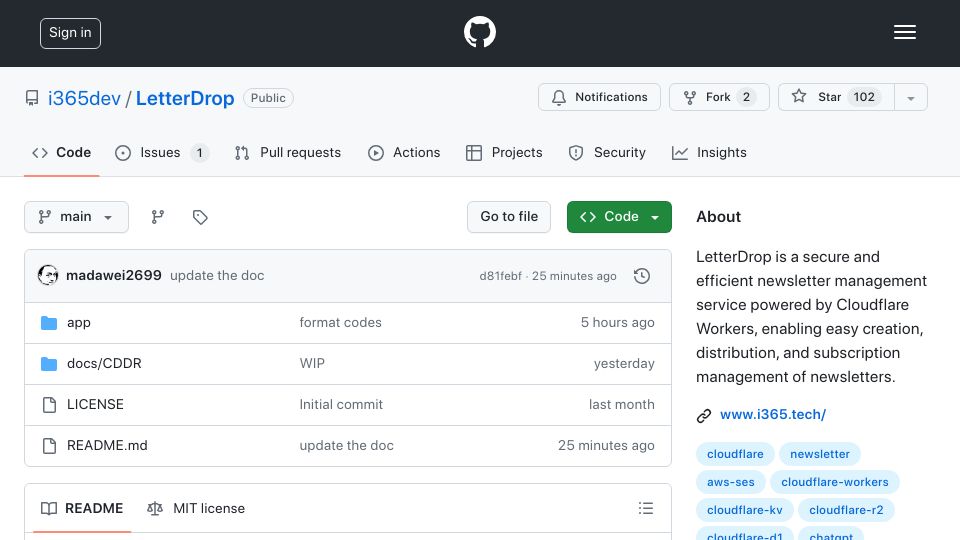
Task: Open the GitHub logo homepage
Action: point(479,32)
